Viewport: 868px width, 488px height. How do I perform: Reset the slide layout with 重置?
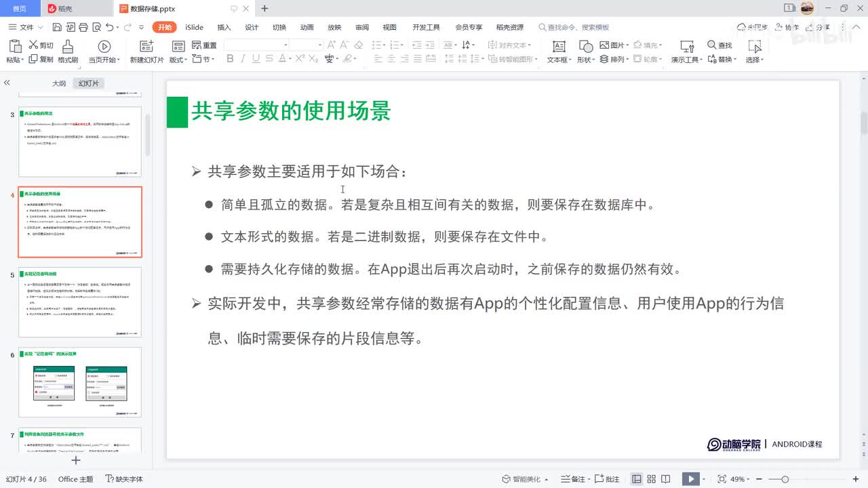(205, 45)
